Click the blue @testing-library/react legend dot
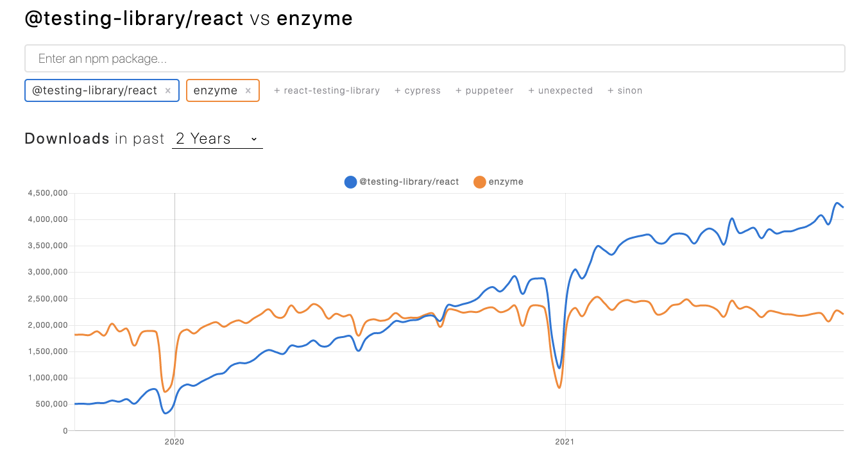The width and height of the screenshot is (868, 456). [x=350, y=182]
